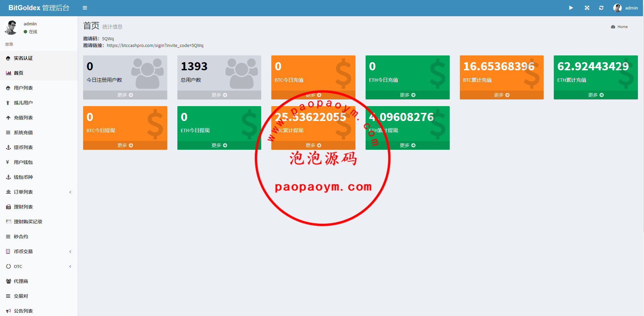Screen dimensions: 644x316
Task: Expand the 币币交易 submenu arrow
Action: coord(70,251)
